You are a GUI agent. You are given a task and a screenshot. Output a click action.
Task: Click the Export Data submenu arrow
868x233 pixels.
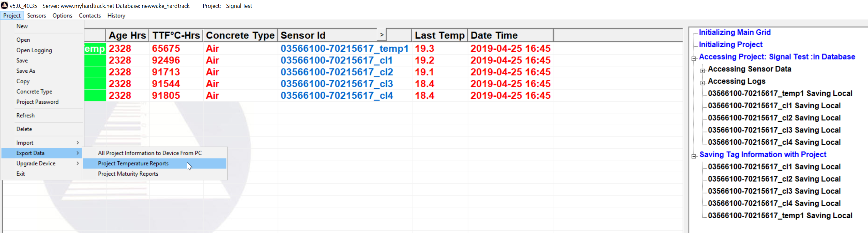78,153
